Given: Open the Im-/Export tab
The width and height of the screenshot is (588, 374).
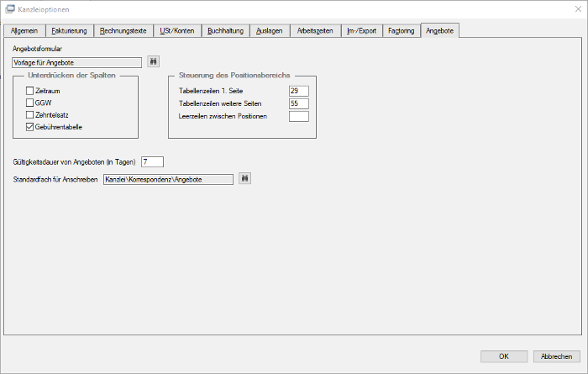Looking at the screenshot, I should point(361,31).
